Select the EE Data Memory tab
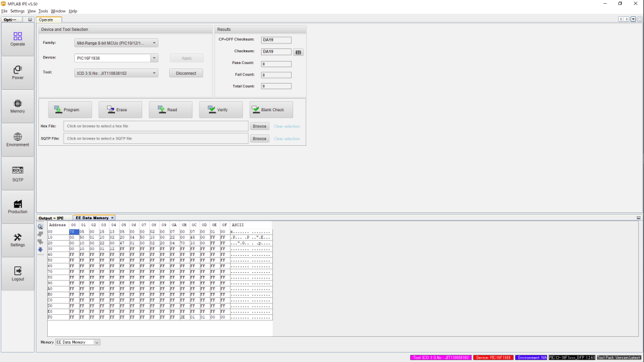Image resolution: width=644 pixels, height=362 pixels. 92,218
